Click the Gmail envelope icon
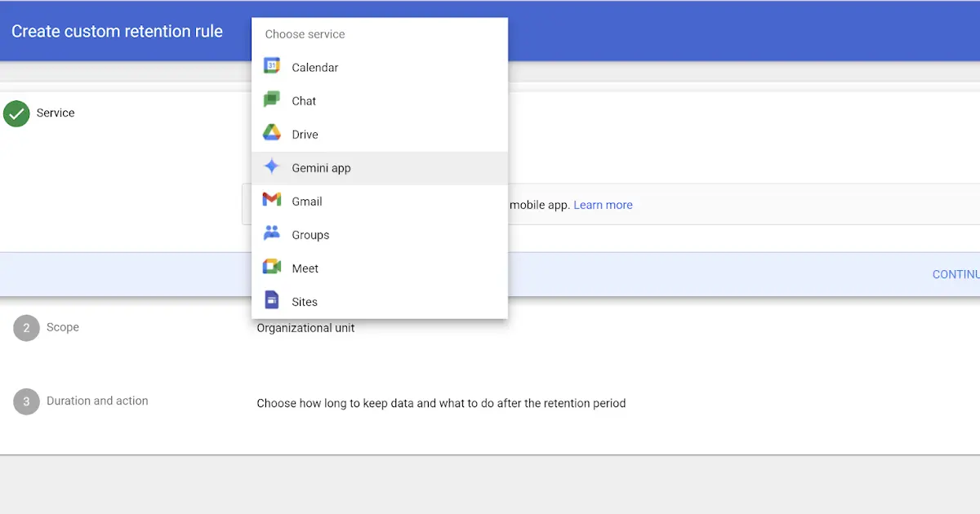980x514 pixels. point(272,201)
